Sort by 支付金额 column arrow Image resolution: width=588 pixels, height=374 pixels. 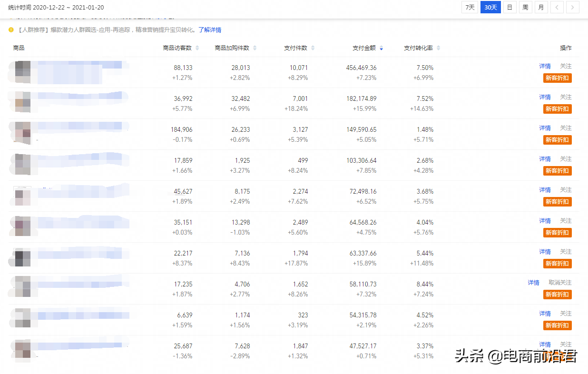pyautogui.click(x=382, y=49)
